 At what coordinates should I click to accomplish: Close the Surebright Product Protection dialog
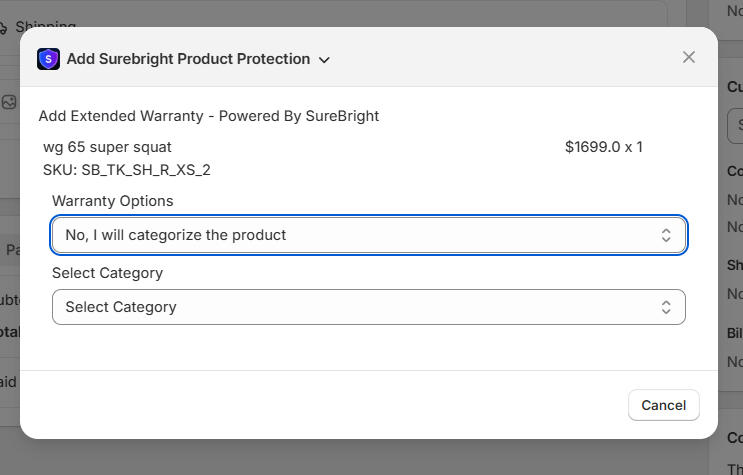point(689,57)
